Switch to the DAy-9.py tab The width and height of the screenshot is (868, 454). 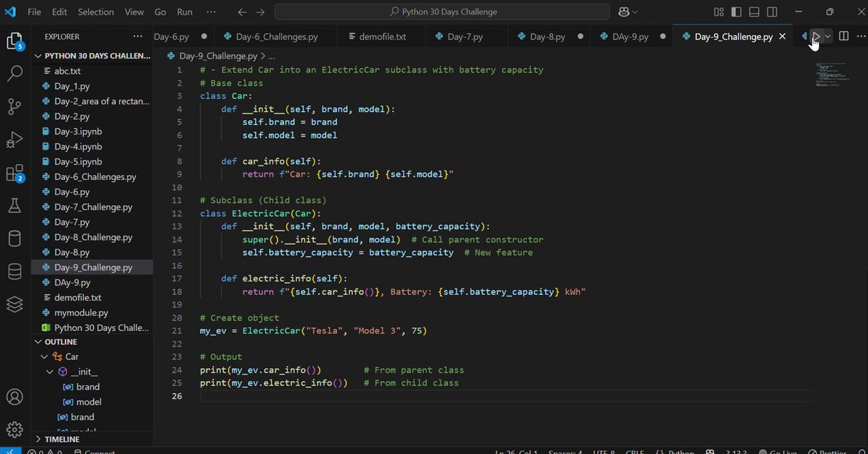(x=630, y=37)
